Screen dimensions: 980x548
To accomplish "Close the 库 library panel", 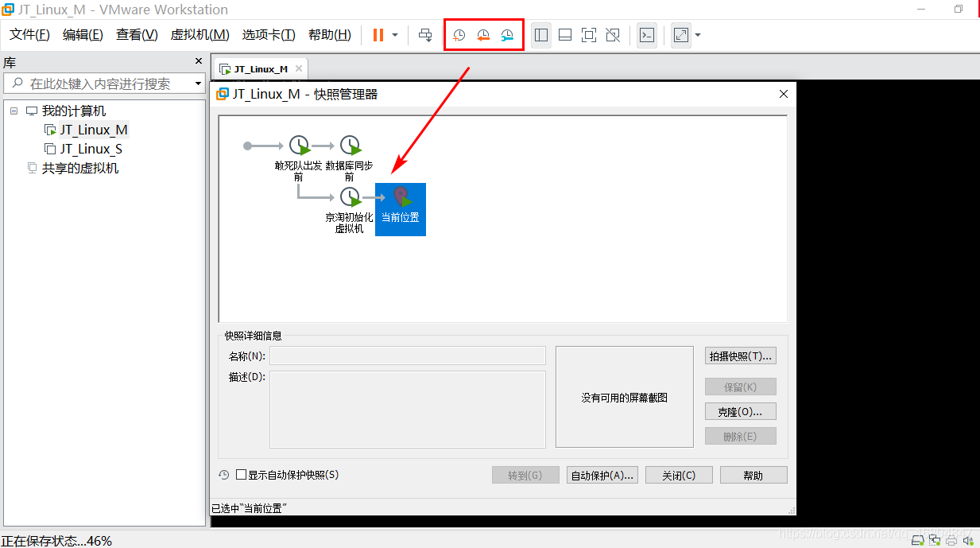I will [x=199, y=61].
